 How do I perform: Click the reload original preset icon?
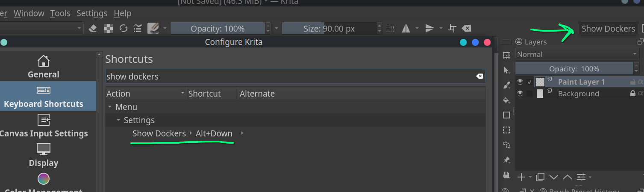pos(124,29)
